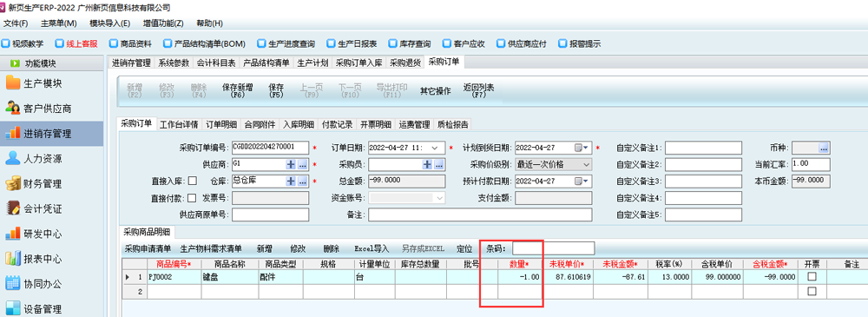Open the 生产模块 folder icon in sidebar
The image size is (868, 317).
13,83
